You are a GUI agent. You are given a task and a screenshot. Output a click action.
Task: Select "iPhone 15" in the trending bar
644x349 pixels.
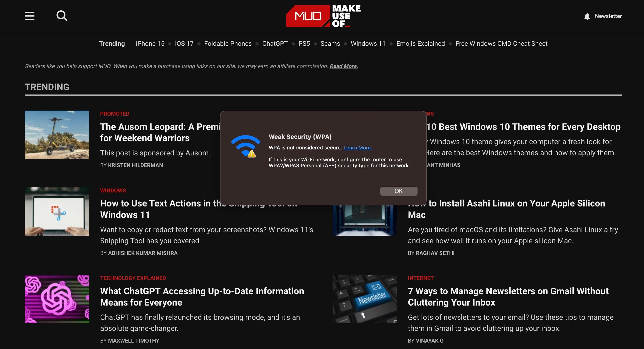tap(150, 43)
